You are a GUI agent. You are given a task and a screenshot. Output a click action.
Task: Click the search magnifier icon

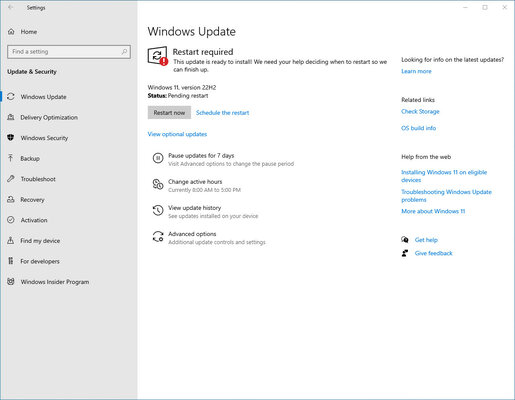pyautogui.click(x=124, y=52)
